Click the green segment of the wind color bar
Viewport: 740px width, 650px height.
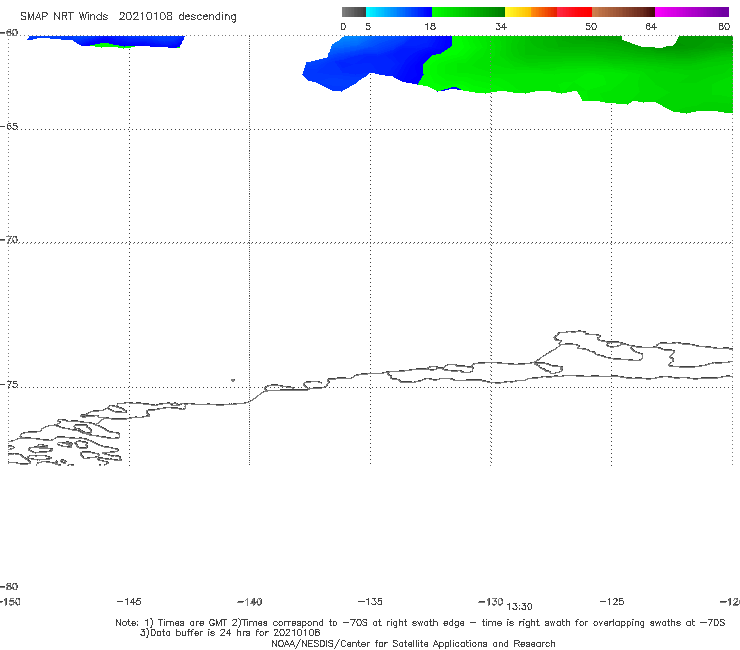pos(468,12)
